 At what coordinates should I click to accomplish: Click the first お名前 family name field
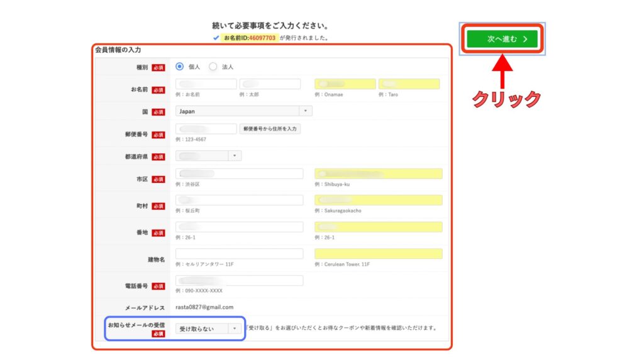206,84
